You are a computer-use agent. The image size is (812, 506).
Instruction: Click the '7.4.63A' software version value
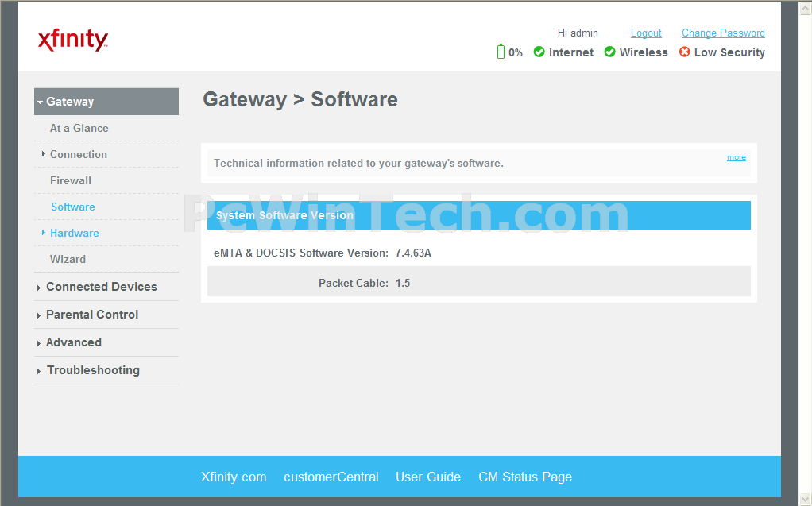pos(413,253)
